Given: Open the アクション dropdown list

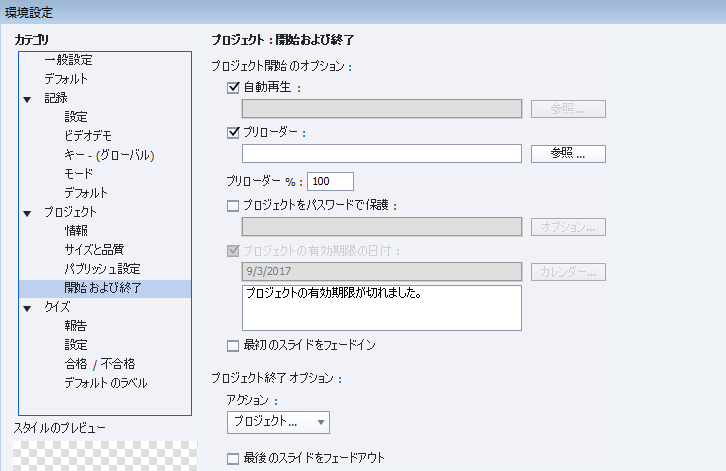Looking at the screenshot, I should tap(278, 422).
